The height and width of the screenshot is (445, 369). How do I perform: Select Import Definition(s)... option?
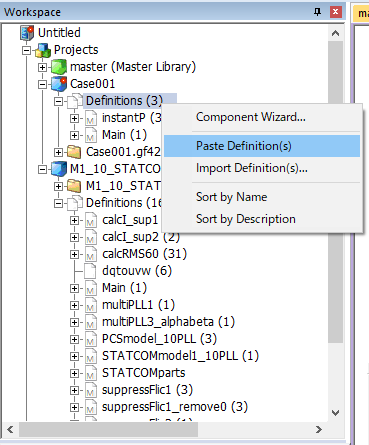pyautogui.click(x=252, y=168)
